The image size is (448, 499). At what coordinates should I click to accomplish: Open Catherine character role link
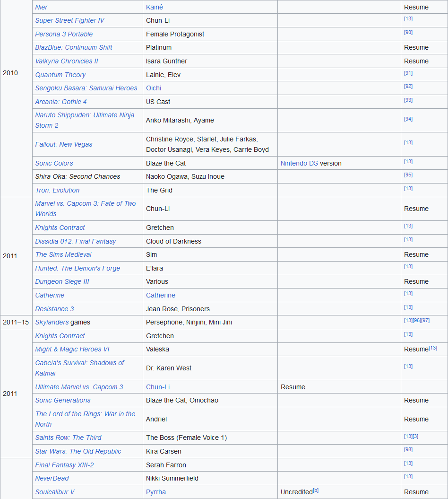coord(161,295)
